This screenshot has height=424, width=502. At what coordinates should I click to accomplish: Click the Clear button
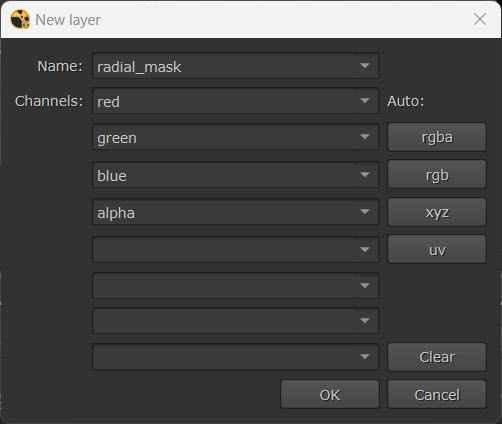click(x=437, y=357)
